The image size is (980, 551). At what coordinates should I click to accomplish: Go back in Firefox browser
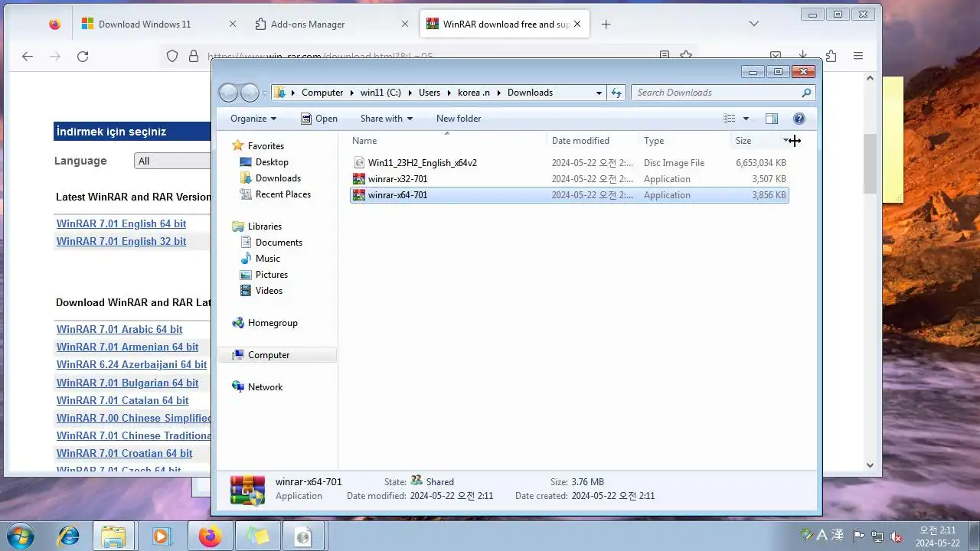click(28, 56)
